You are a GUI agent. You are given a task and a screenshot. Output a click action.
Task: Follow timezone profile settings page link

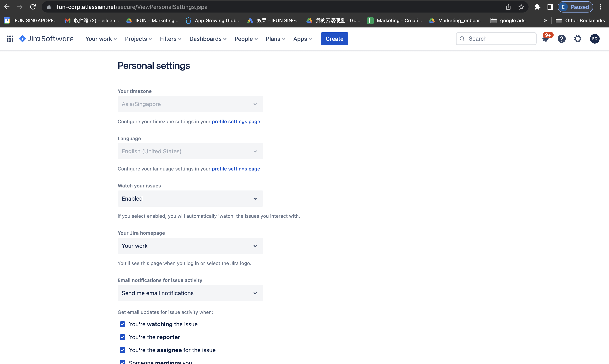[x=236, y=121]
